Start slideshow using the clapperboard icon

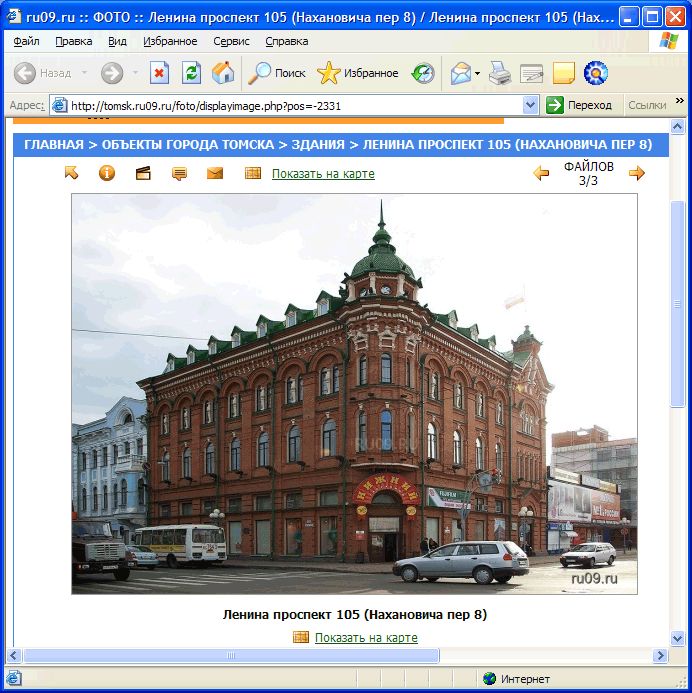[143, 173]
